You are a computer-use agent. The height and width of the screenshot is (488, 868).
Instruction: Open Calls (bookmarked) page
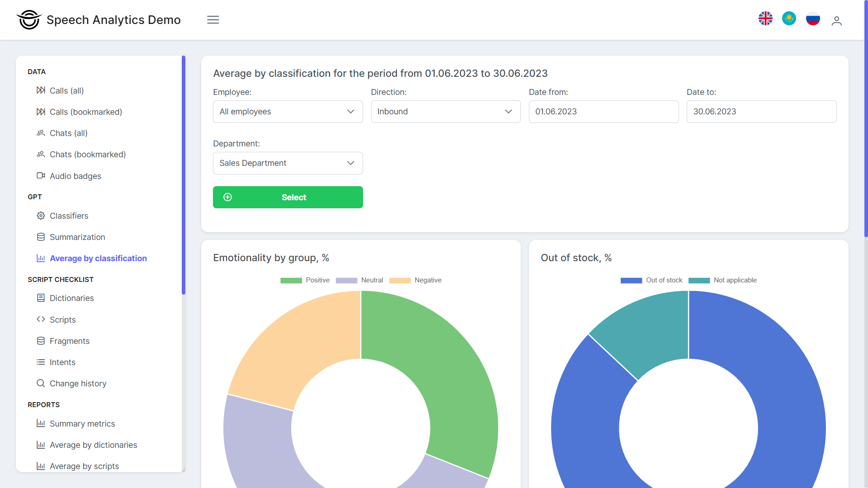coord(86,112)
